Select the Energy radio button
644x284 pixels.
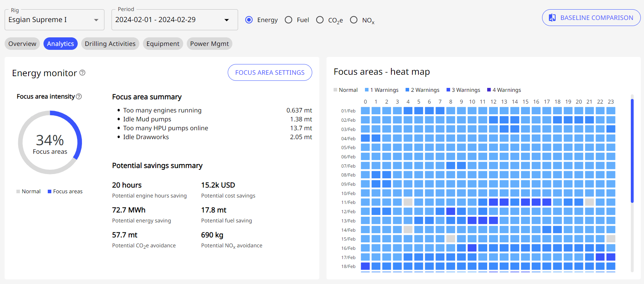[249, 20]
